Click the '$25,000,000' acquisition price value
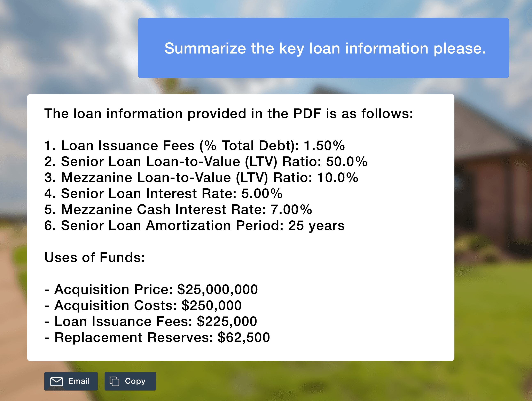 (x=217, y=289)
